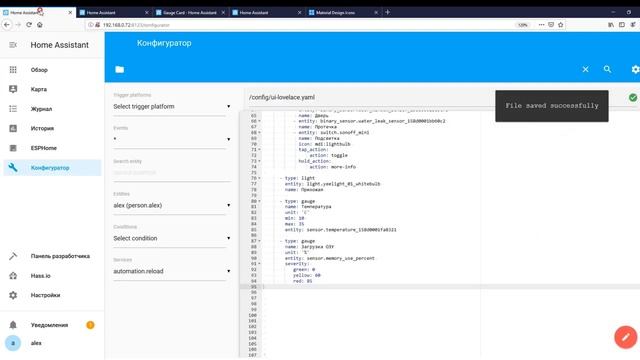Viewport: 640px width, 360px height.
Task: Close the first Home Assistant browser tab
Action: point(70,13)
